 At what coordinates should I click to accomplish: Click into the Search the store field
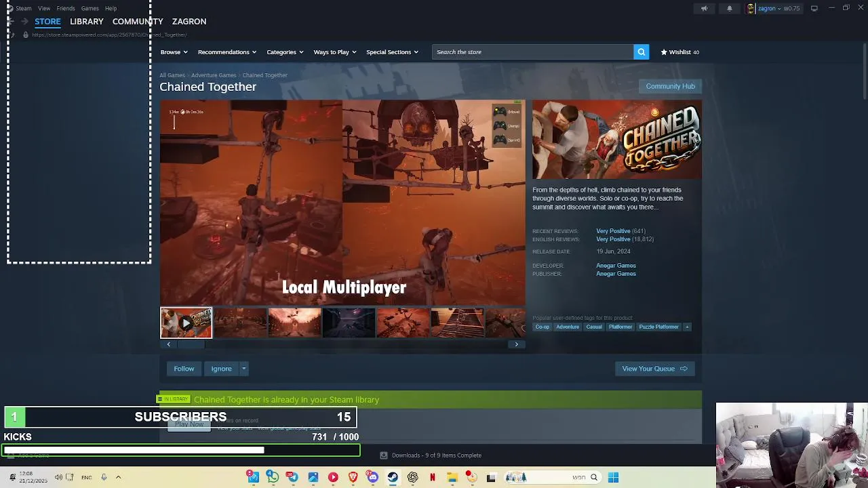[532, 52]
